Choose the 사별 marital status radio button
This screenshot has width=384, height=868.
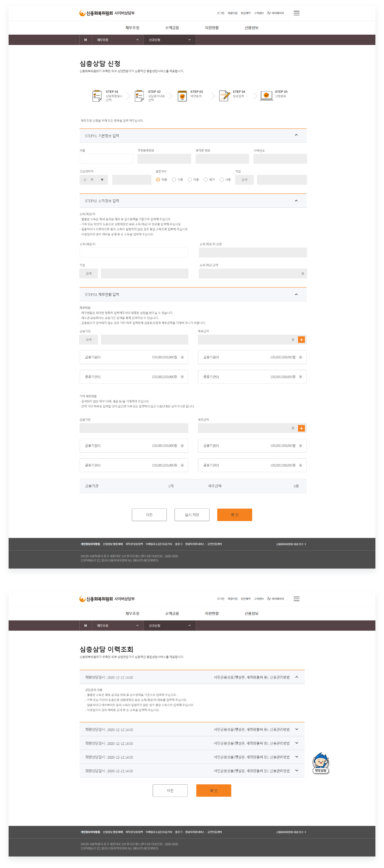pyautogui.click(x=222, y=180)
